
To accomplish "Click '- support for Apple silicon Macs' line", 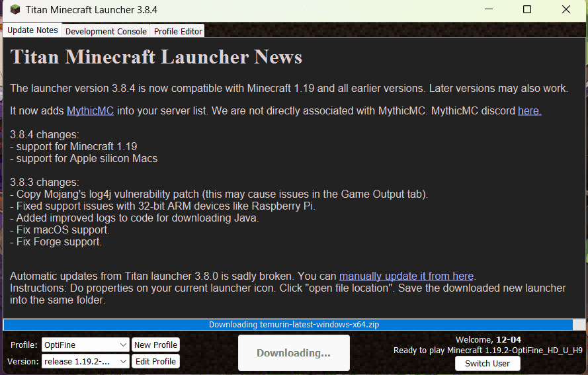I will point(83,159).
